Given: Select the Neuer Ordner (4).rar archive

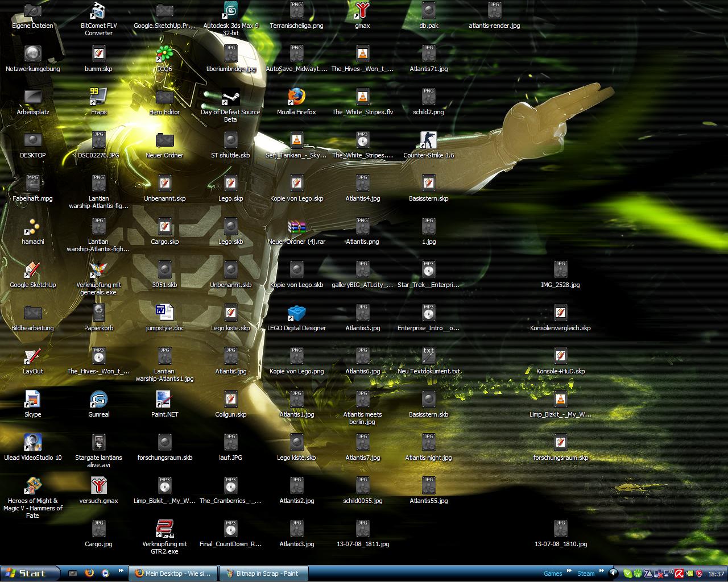Looking at the screenshot, I should [x=296, y=227].
